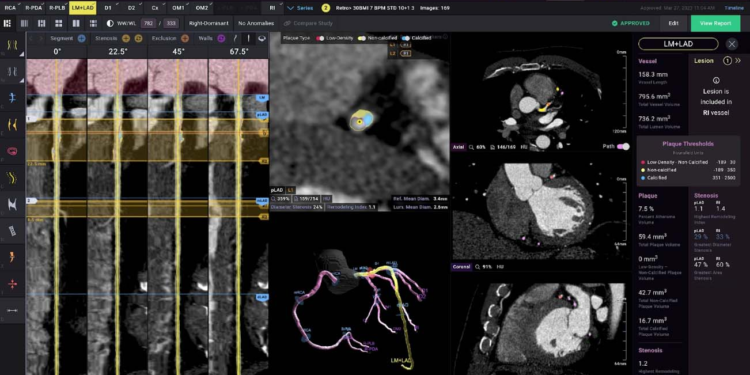Select the red crosshair sidebar tool
This screenshot has height=375, width=750.
click(x=12, y=284)
